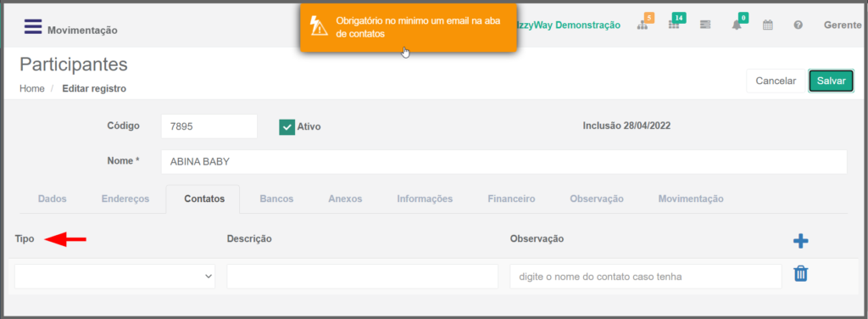Open the notifications bell icon

(737, 25)
